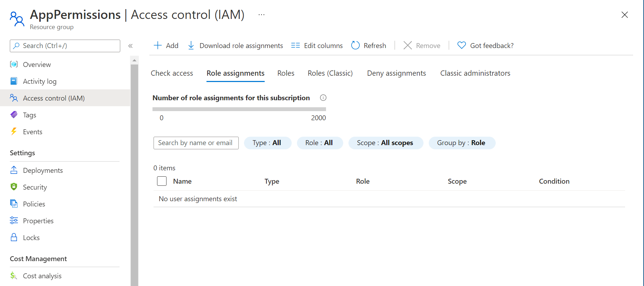Screen dimensions: 644x286
Task: Click the Edit columns label
Action: tap(323, 46)
